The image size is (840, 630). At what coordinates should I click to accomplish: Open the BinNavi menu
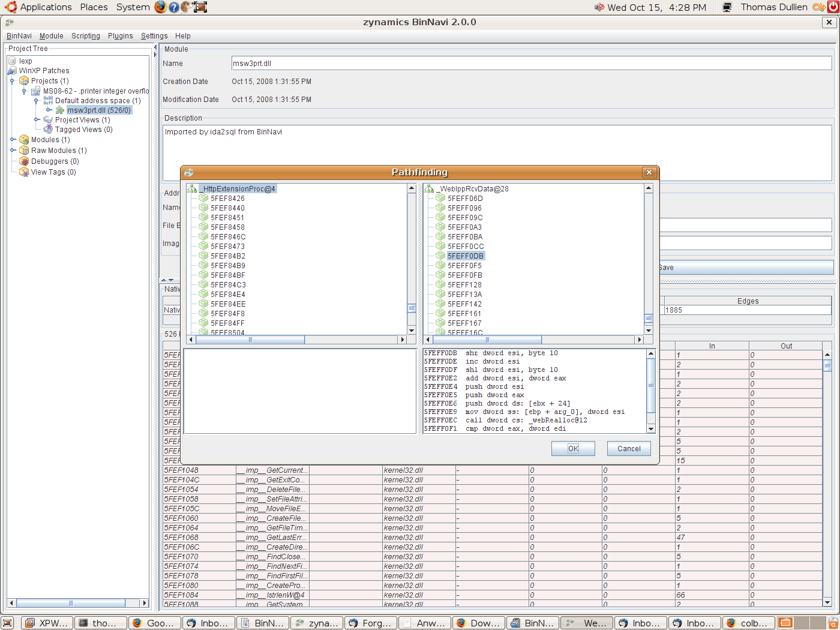coord(19,36)
